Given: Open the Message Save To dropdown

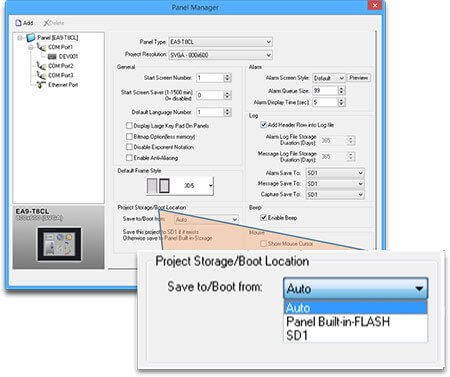Looking at the screenshot, I should 335,184.
